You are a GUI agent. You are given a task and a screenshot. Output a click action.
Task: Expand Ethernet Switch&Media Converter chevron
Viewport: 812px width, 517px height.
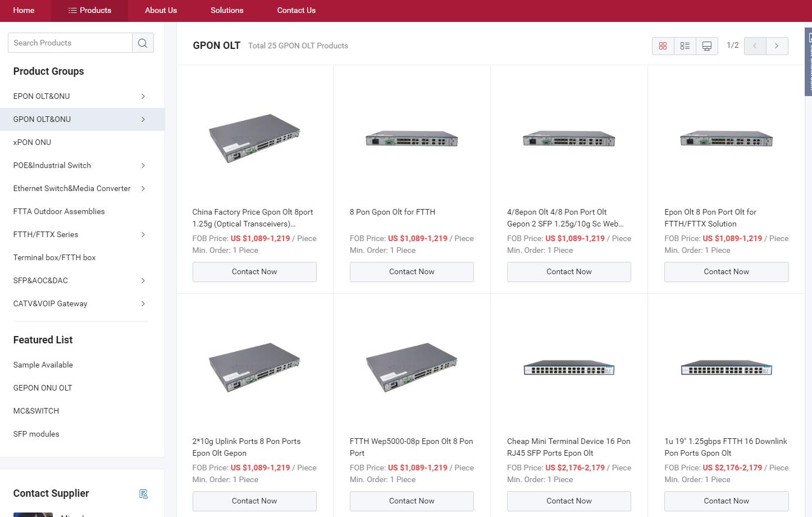[x=143, y=188]
